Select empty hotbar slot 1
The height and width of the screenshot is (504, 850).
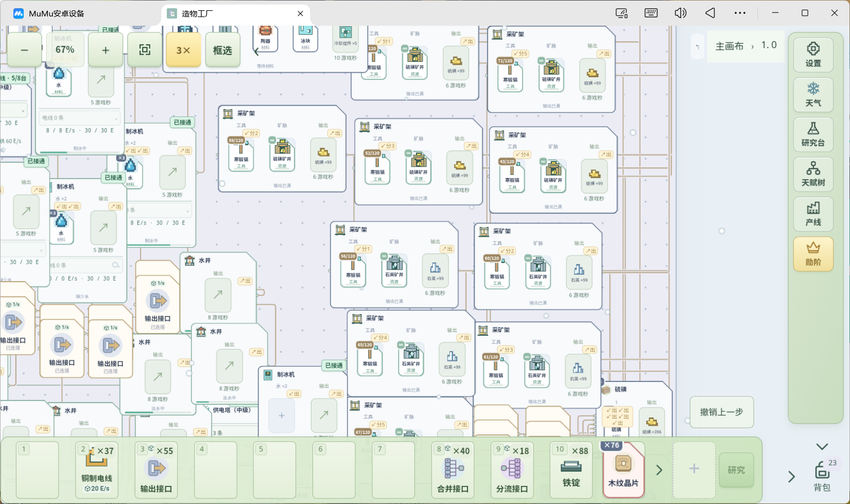click(38, 470)
